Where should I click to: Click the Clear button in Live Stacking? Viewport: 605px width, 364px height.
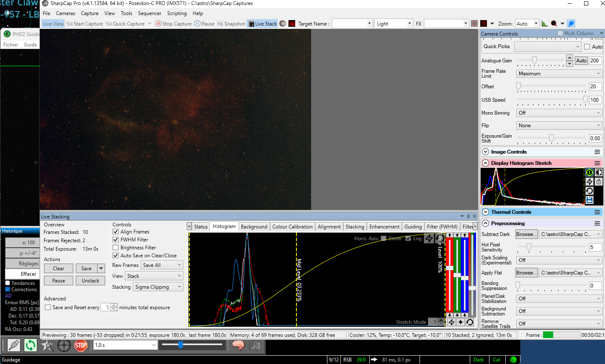(x=59, y=268)
